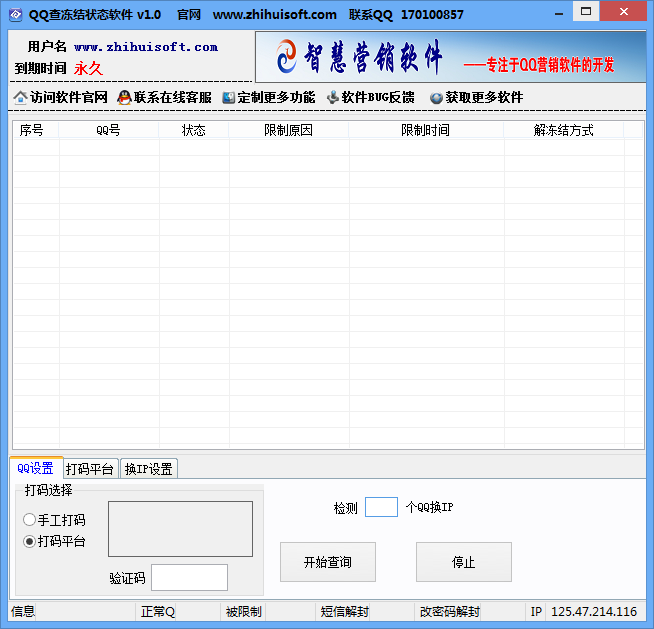Click the QQ penguin icon for 联系在线客服

click(124, 98)
